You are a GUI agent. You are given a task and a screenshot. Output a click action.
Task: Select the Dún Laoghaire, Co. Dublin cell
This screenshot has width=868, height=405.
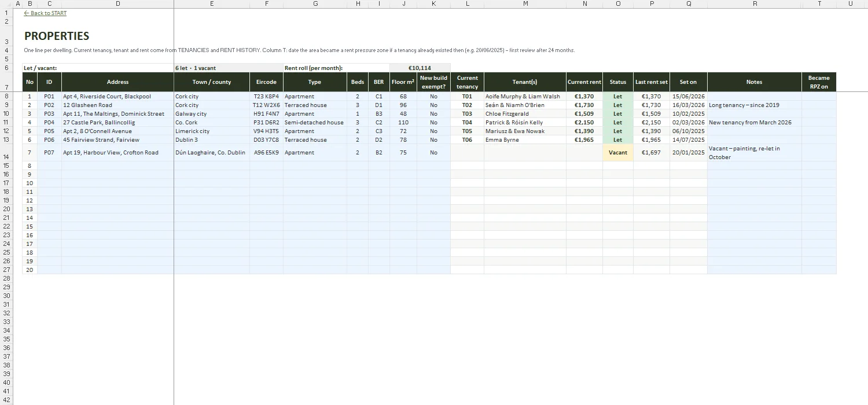212,153
